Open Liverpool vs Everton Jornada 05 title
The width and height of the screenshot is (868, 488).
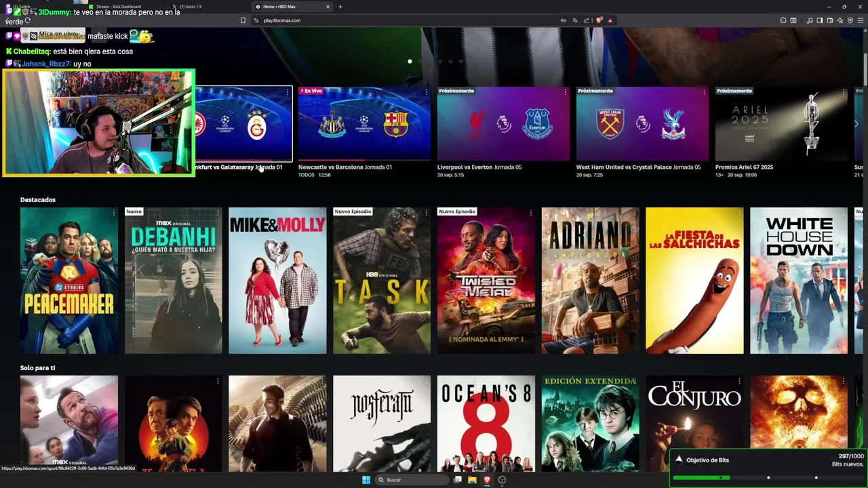point(479,167)
